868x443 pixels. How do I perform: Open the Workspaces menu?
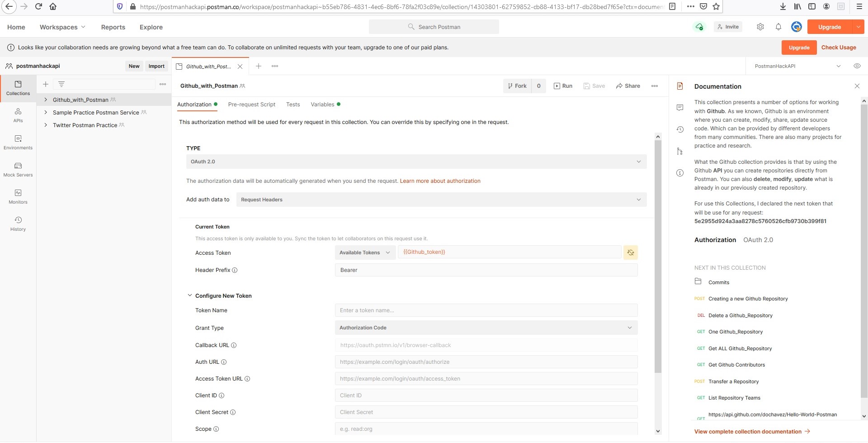point(62,27)
